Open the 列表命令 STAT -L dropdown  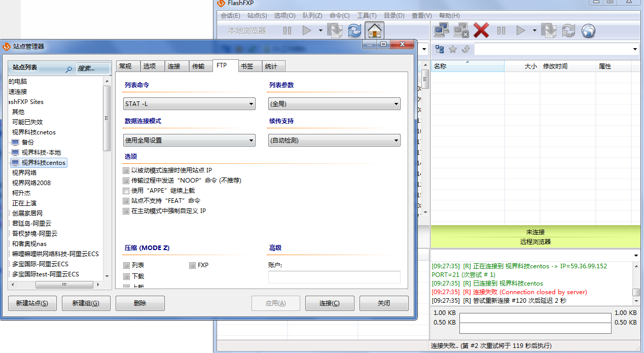click(x=189, y=104)
